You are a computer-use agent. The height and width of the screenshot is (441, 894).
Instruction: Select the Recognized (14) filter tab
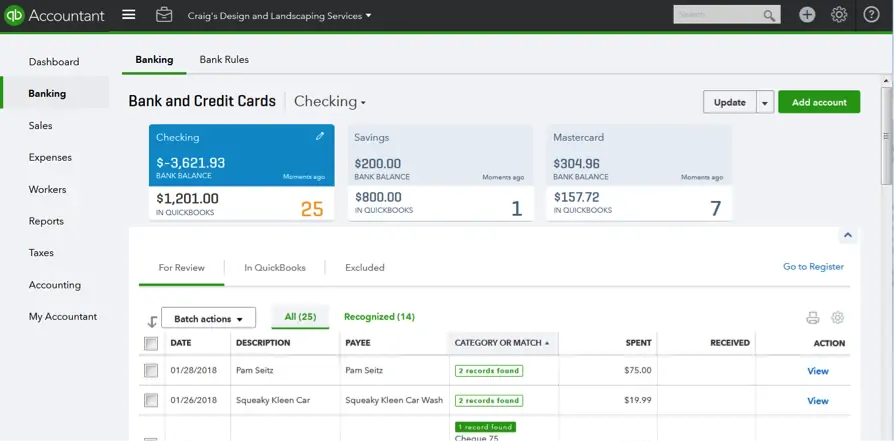(379, 317)
